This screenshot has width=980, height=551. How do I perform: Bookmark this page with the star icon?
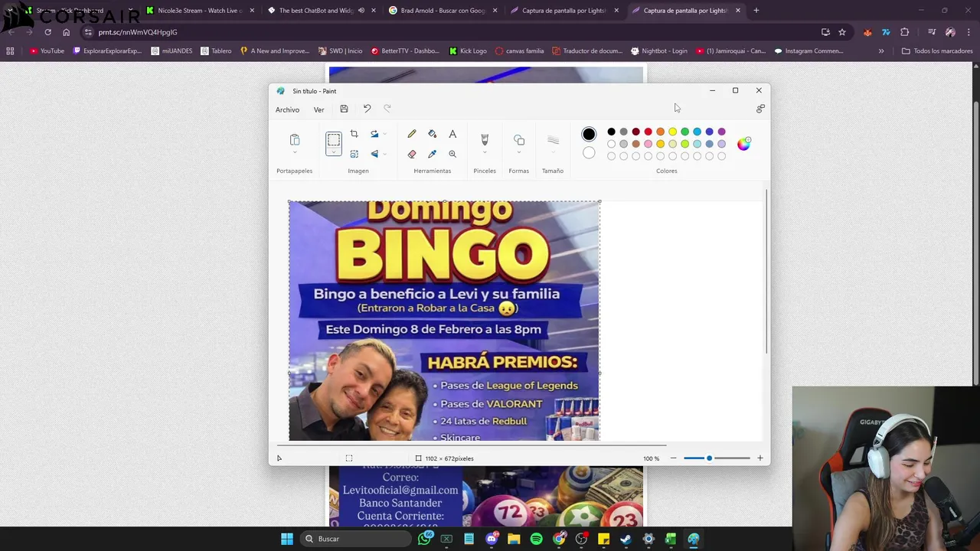pyautogui.click(x=842, y=32)
